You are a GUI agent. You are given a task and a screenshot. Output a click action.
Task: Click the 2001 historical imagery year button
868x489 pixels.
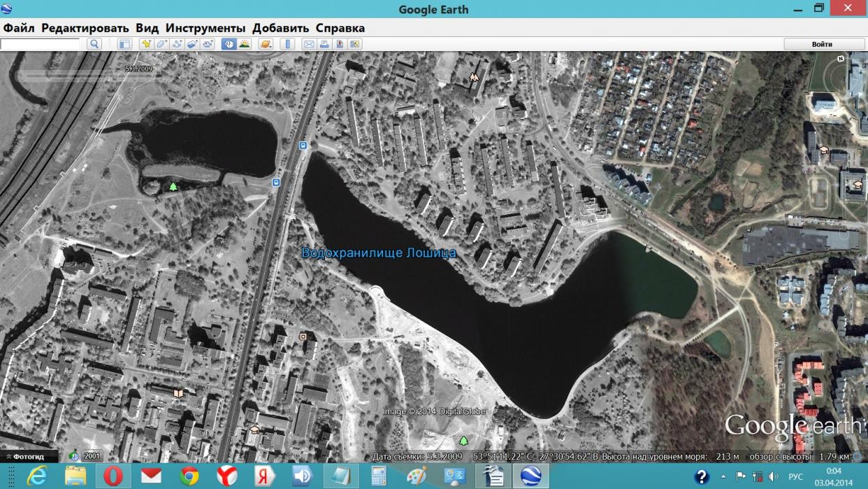85,456
